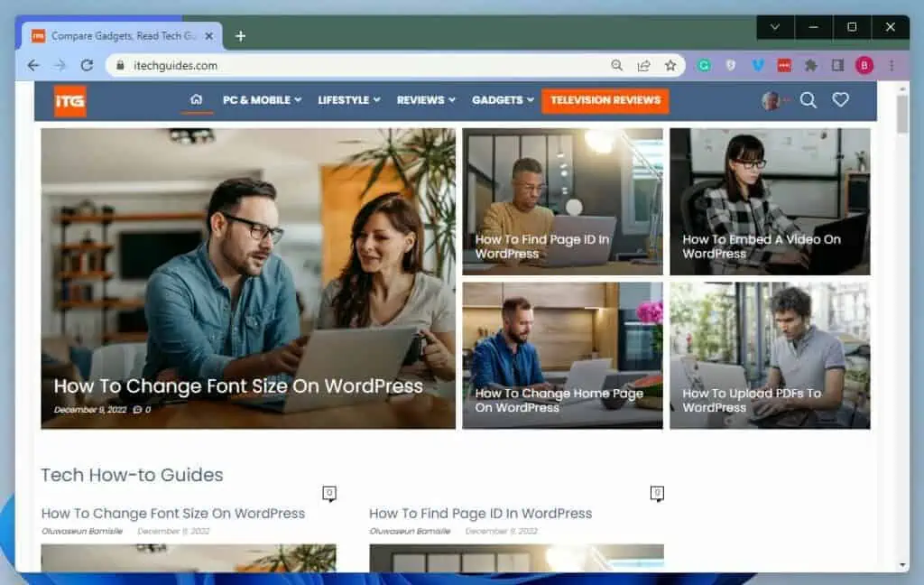924x585 pixels.
Task: Open the ITG logo on the site header
Action: [x=71, y=100]
